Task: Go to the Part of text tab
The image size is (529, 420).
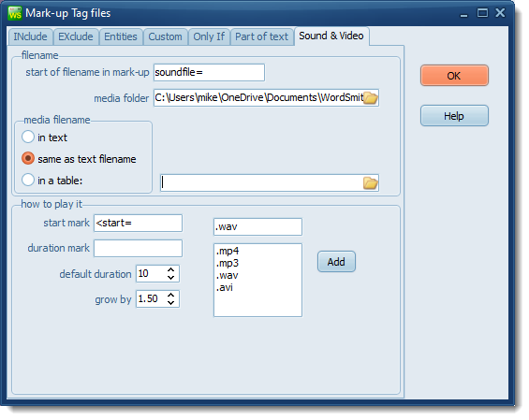Action: coord(262,36)
